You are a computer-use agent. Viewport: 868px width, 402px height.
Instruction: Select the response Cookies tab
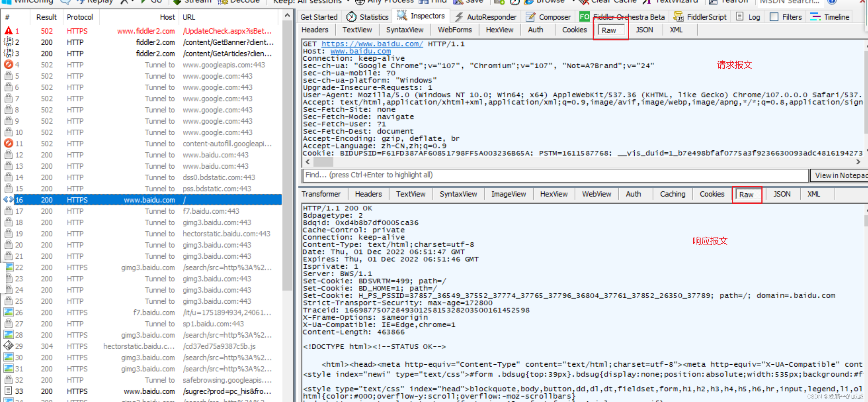[712, 194]
